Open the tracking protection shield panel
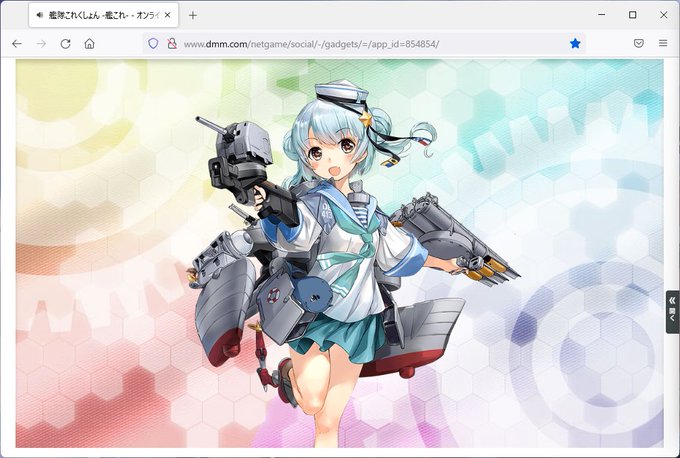Screen dimensions: 680x458 153,43
